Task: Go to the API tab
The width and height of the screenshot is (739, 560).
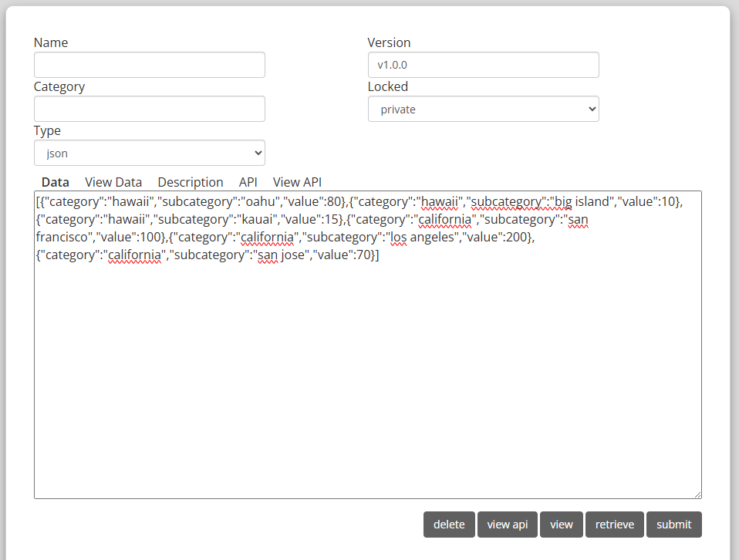Action: (x=248, y=182)
